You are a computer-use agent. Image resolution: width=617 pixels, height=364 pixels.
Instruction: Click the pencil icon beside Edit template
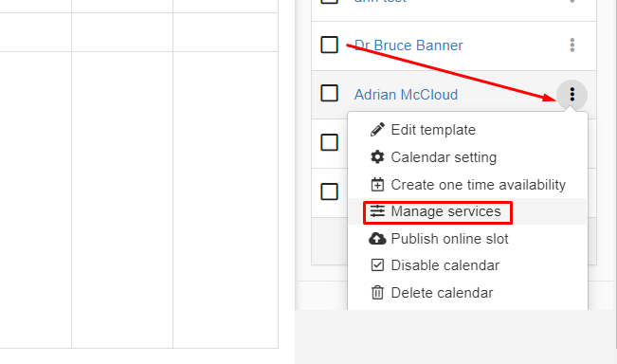click(377, 130)
